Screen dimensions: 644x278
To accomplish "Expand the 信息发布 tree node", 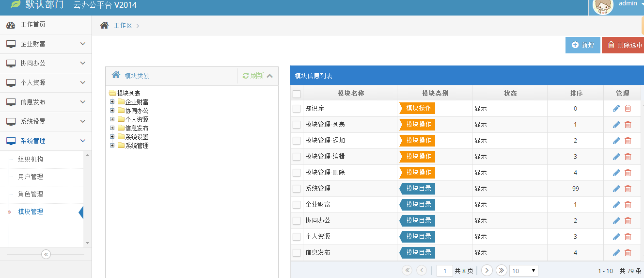I will coord(112,128).
